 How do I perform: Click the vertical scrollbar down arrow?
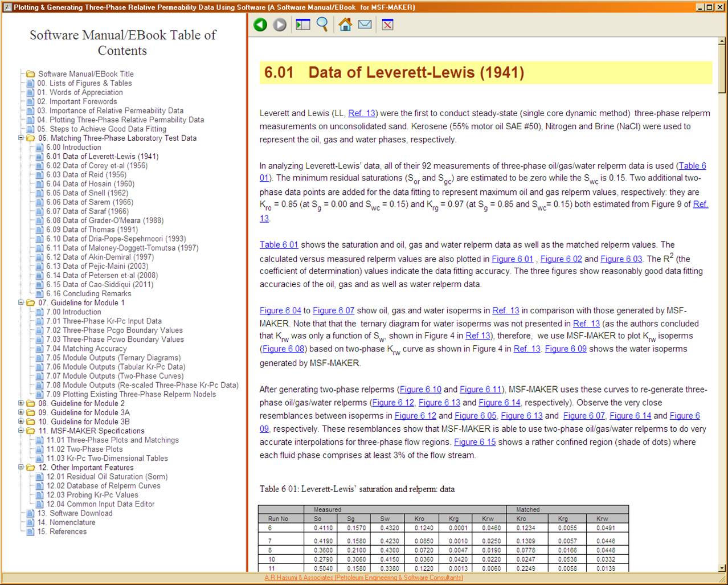pos(722,567)
